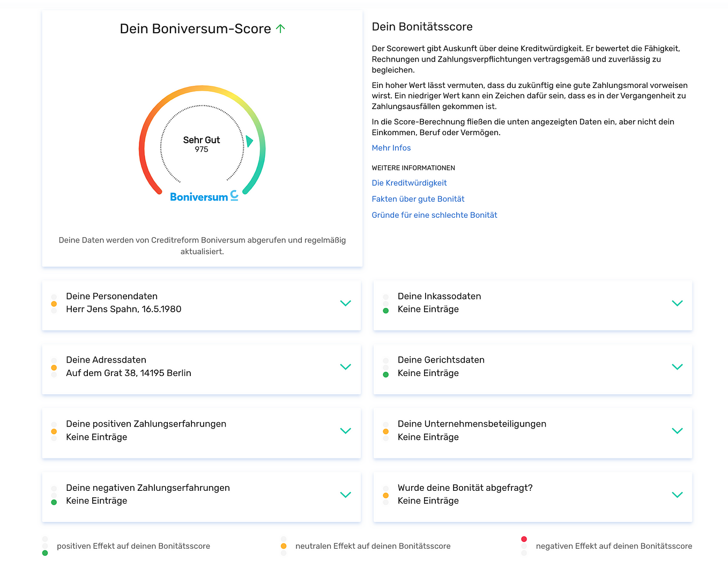This screenshot has height=567, width=728.
Task: Click legend text neutralen Effekt auf deinen Bonitätsscore
Action: 373,546
